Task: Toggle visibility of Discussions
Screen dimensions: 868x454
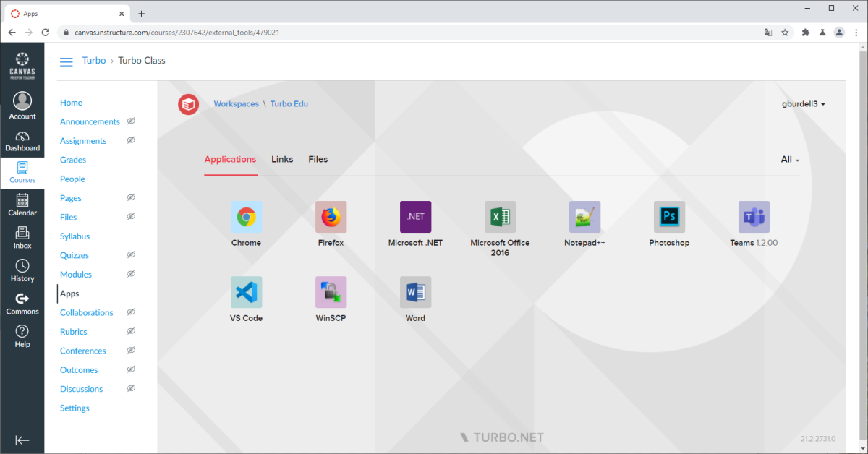Action: (131, 388)
